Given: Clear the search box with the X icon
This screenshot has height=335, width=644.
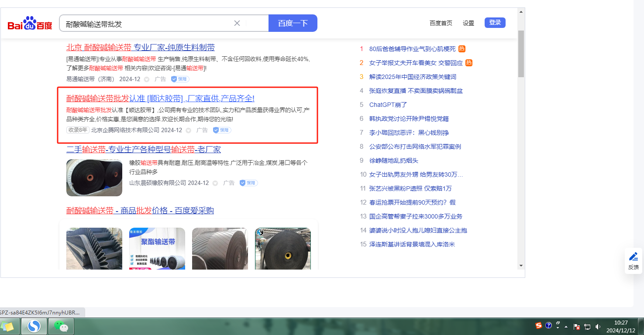Looking at the screenshot, I should (x=237, y=23).
